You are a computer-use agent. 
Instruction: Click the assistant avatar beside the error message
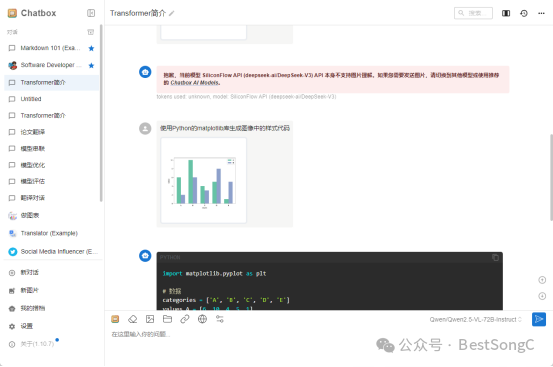click(x=145, y=72)
